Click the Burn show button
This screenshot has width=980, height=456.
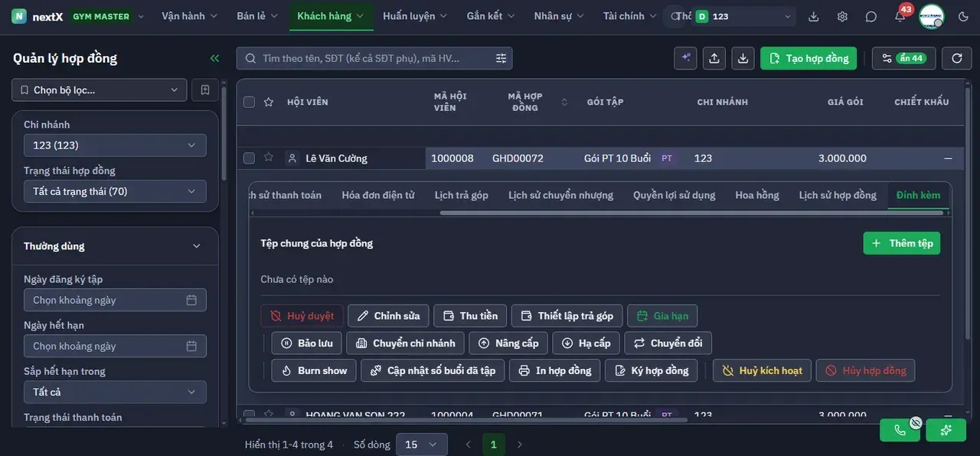tap(314, 370)
